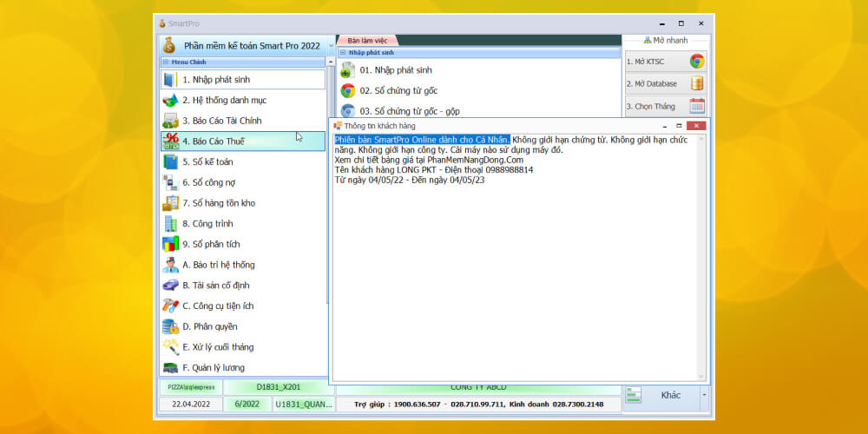The height and width of the screenshot is (434, 868).
Task: Click the Sổ kế toán book icon
Action: click(x=170, y=162)
